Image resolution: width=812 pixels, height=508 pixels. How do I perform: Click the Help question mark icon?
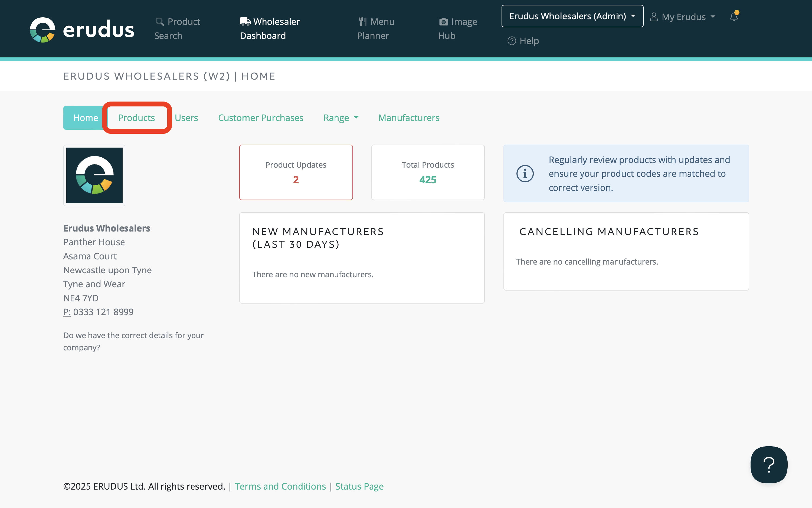512,41
